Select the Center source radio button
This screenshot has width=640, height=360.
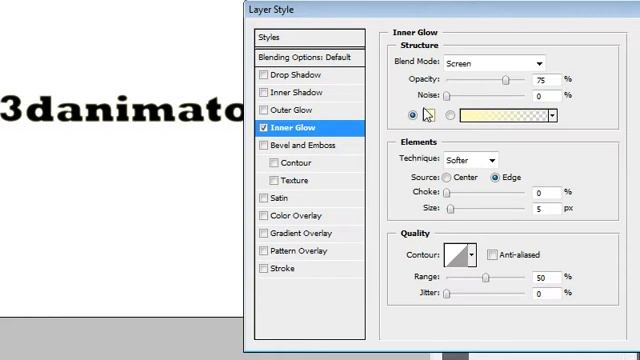pyautogui.click(x=447, y=178)
